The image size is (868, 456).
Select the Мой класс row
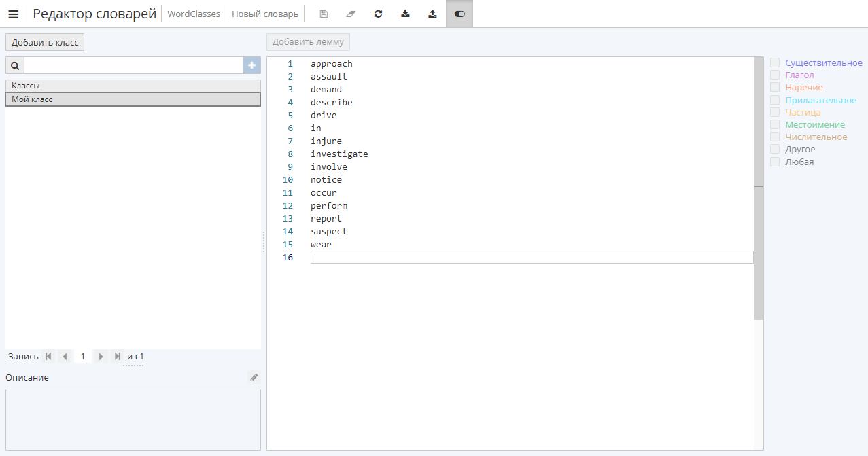point(133,99)
